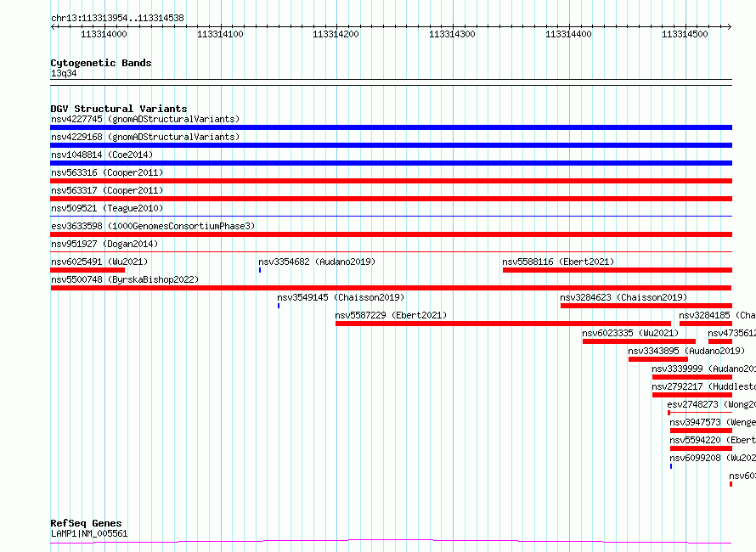Select the nsv3339999 variant label
The height and width of the screenshot is (552, 756).
click(x=703, y=369)
